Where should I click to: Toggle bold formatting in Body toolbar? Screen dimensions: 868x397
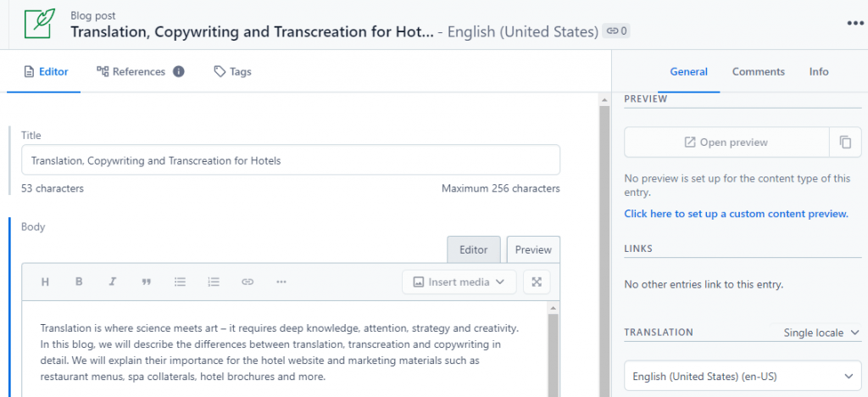(79, 282)
